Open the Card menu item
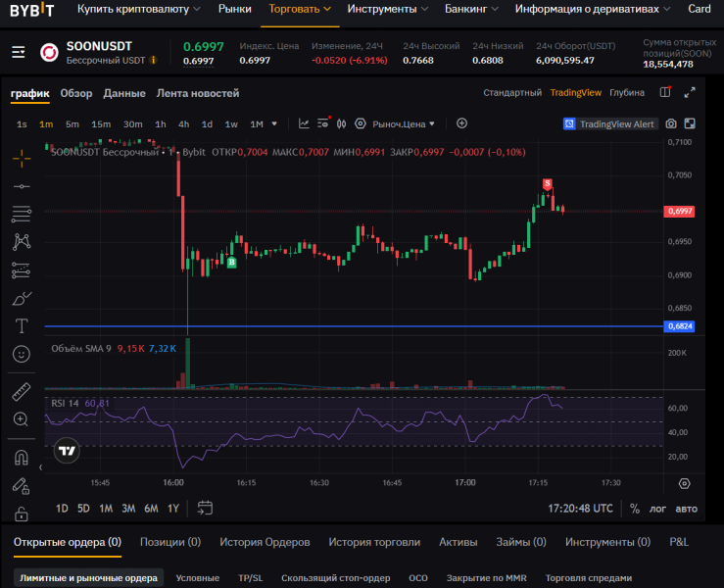This screenshot has height=588, width=724. coord(700,9)
